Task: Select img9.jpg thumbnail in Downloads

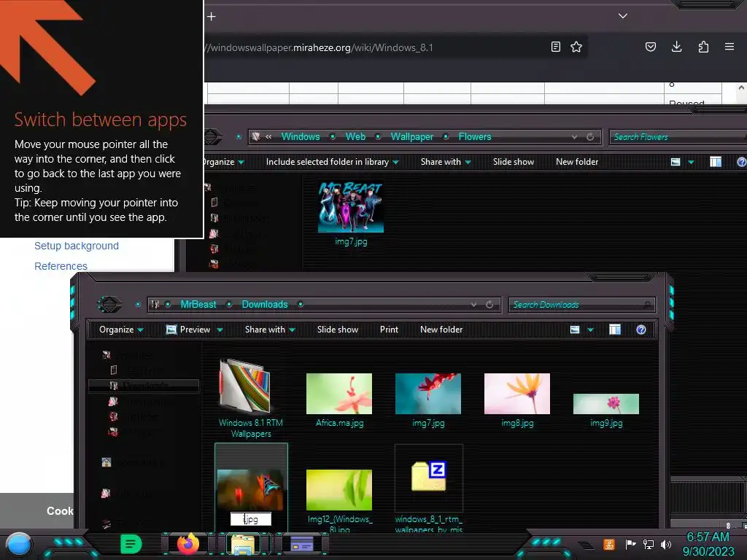Action: click(x=606, y=404)
